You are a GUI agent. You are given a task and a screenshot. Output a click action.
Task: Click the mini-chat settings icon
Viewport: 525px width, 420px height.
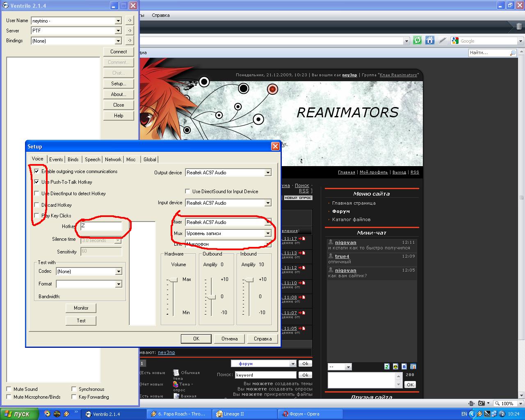413,366
